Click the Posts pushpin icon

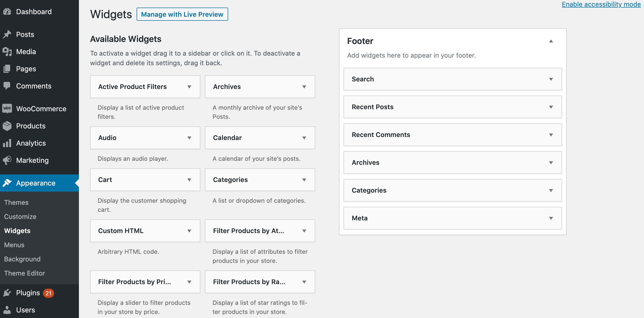[7, 34]
